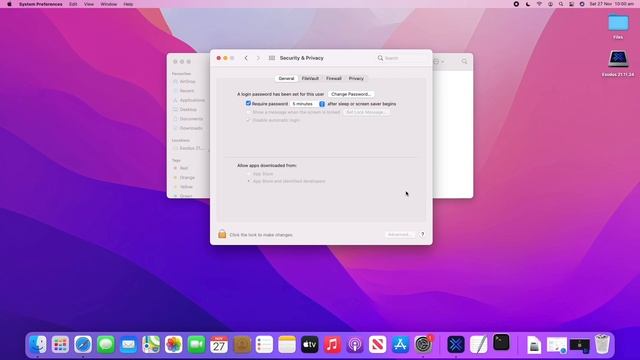640x360 pixels.
Task: Select the App Store radio option
Action: [x=249, y=174]
